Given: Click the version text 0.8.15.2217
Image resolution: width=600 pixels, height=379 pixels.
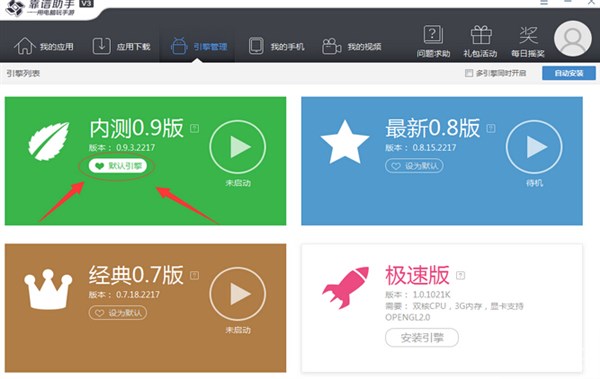Looking at the screenshot, I should pos(434,147).
